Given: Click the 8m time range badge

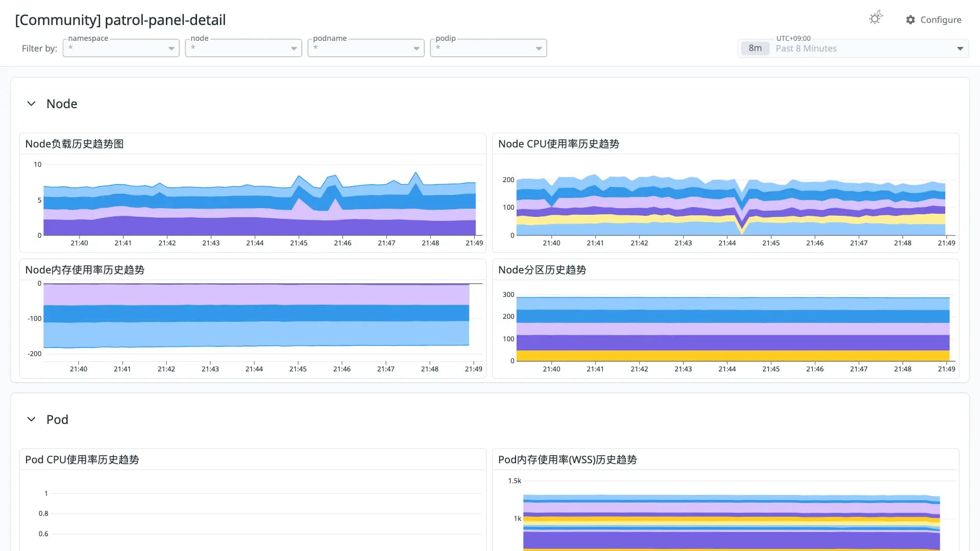Looking at the screenshot, I should tap(755, 48).
